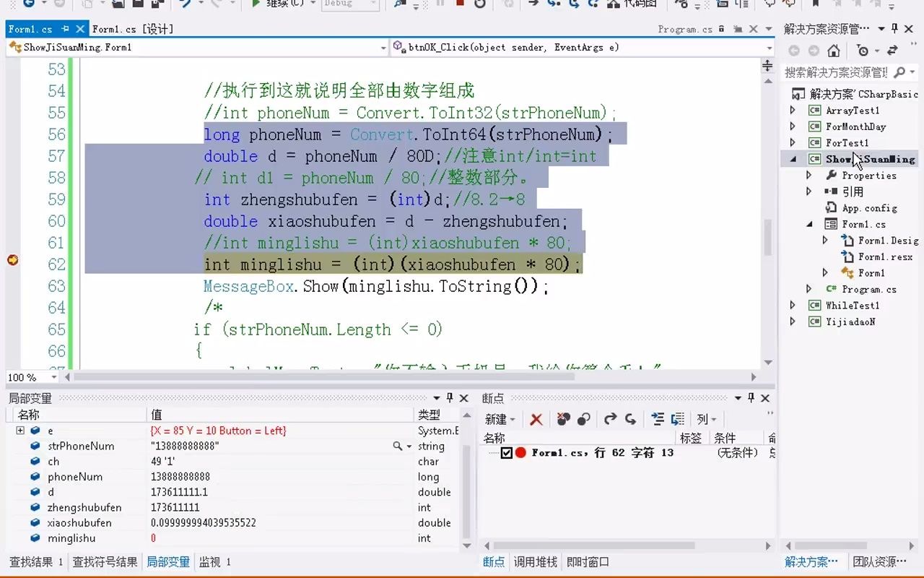Image resolution: width=924 pixels, height=578 pixels.
Task: Expand the 引用 references node
Action: coord(809,191)
